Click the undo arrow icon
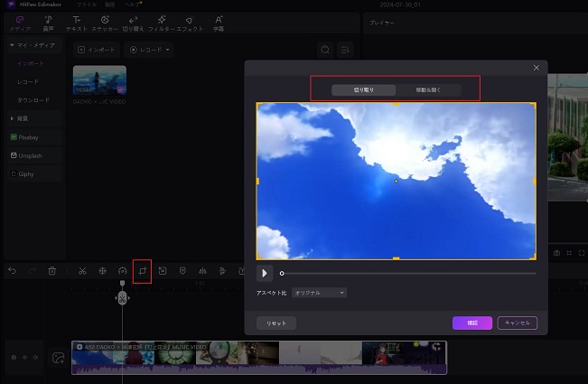 tap(12, 271)
